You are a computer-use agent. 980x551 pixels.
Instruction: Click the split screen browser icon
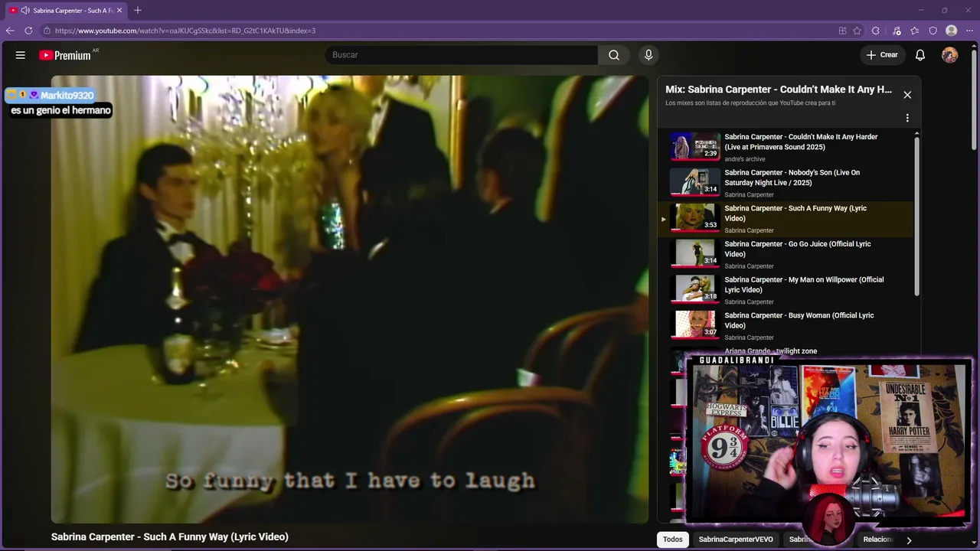842,31
